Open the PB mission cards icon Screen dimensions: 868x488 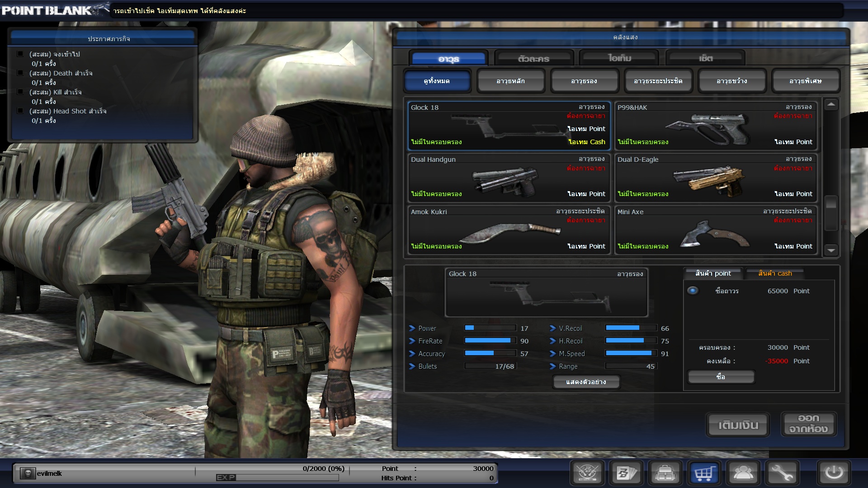(x=626, y=473)
